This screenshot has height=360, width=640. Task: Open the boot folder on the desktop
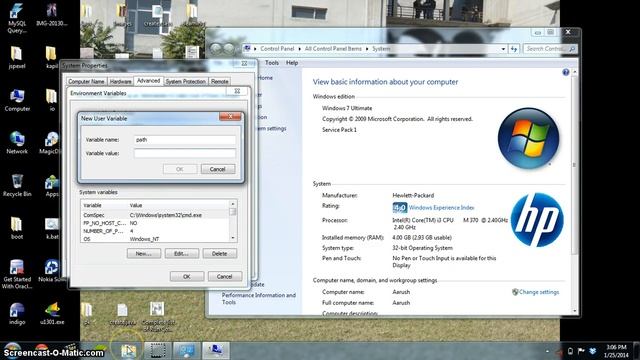(x=17, y=228)
